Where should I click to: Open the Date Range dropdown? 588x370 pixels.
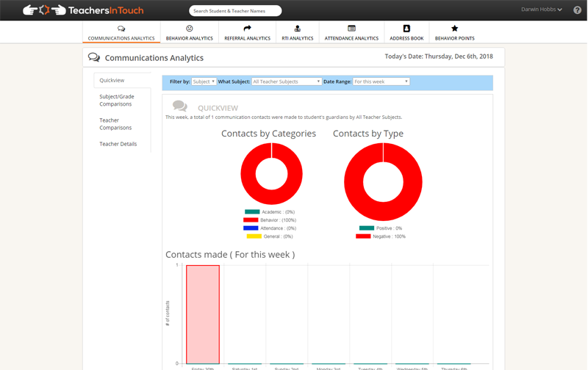[381, 81]
